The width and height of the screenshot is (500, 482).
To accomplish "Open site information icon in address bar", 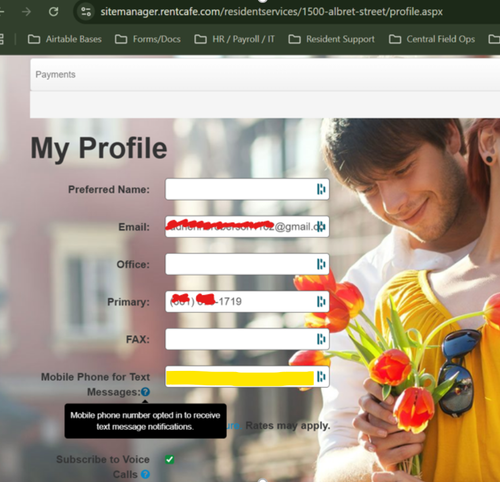I will coord(86,12).
